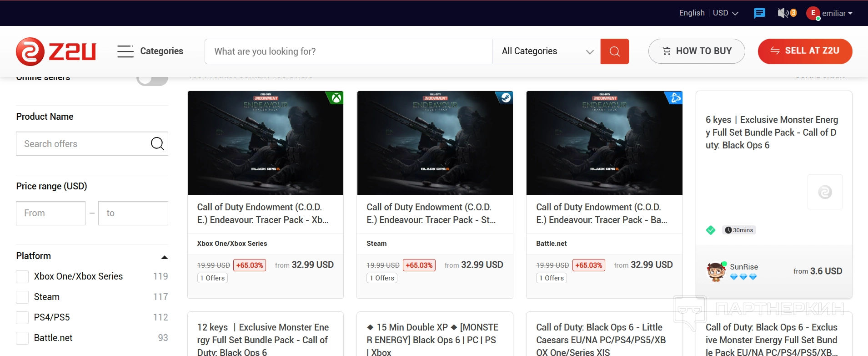Image resolution: width=868 pixels, height=356 pixels.
Task: Open the Categories hamburger menu icon
Action: click(125, 51)
